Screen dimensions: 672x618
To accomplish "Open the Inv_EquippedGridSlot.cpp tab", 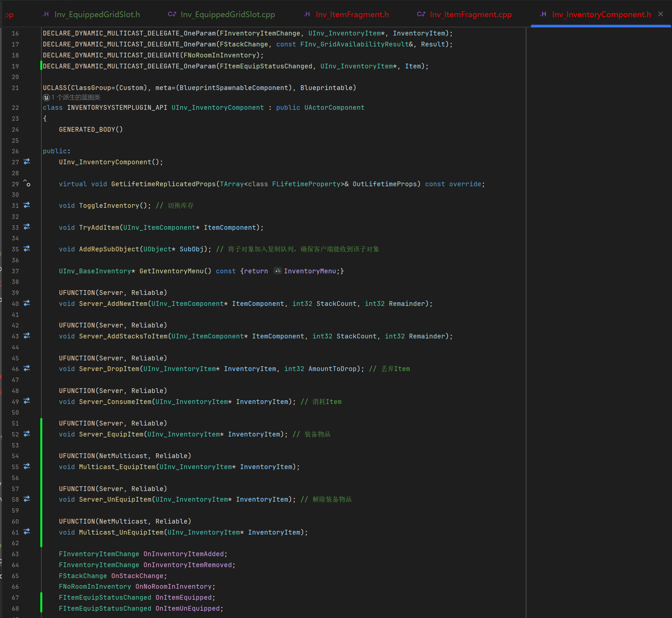I will 222,14.
